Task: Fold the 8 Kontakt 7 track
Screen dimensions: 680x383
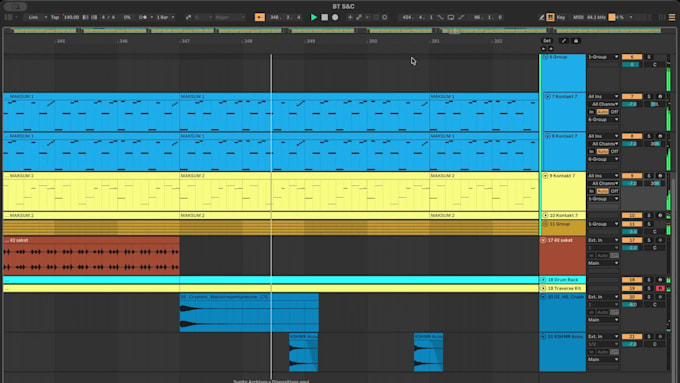Action: point(547,136)
